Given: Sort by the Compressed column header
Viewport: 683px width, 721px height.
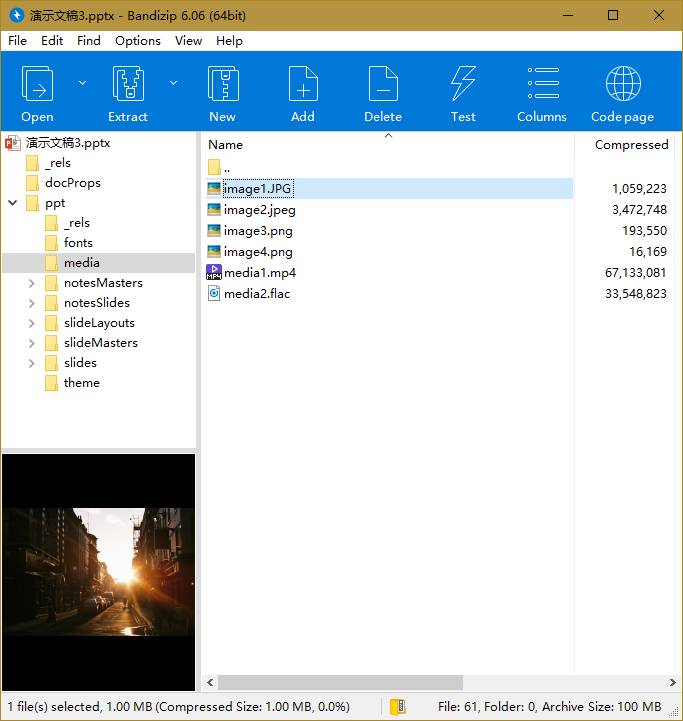Looking at the screenshot, I should tap(630, 145).
